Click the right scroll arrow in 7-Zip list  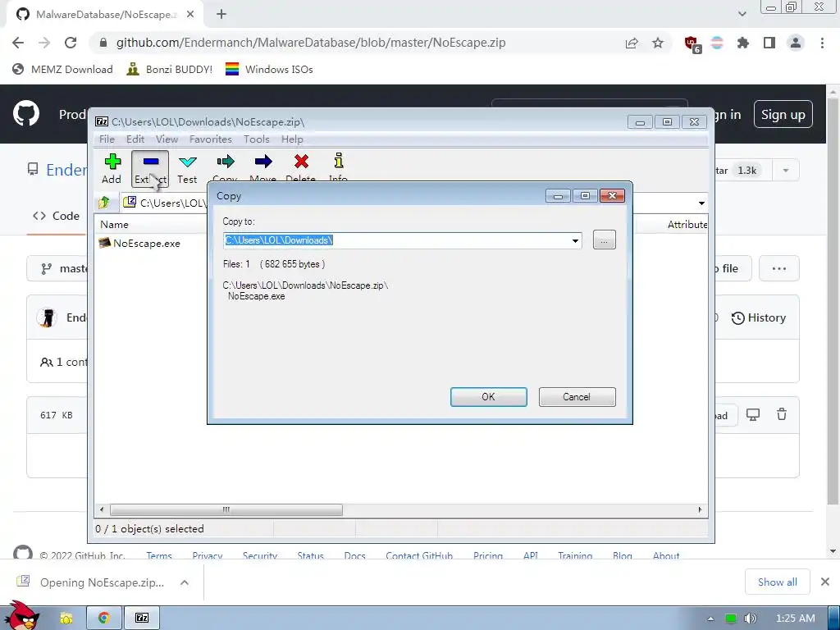[701, 509]
